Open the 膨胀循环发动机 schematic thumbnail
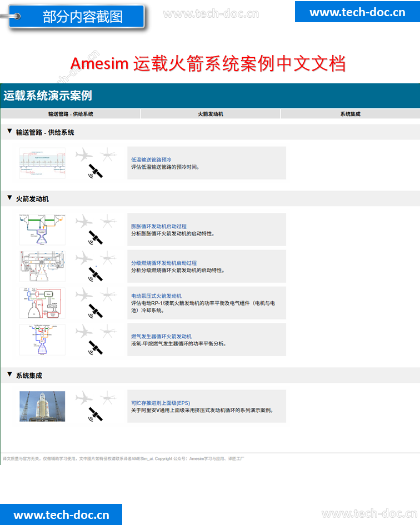The image size is (420, 525). coord(42,229)
